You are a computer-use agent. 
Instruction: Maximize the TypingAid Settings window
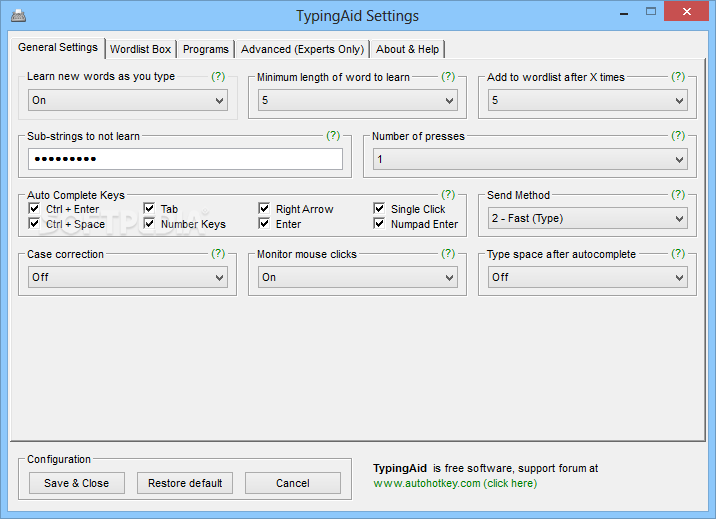(651, 12)
